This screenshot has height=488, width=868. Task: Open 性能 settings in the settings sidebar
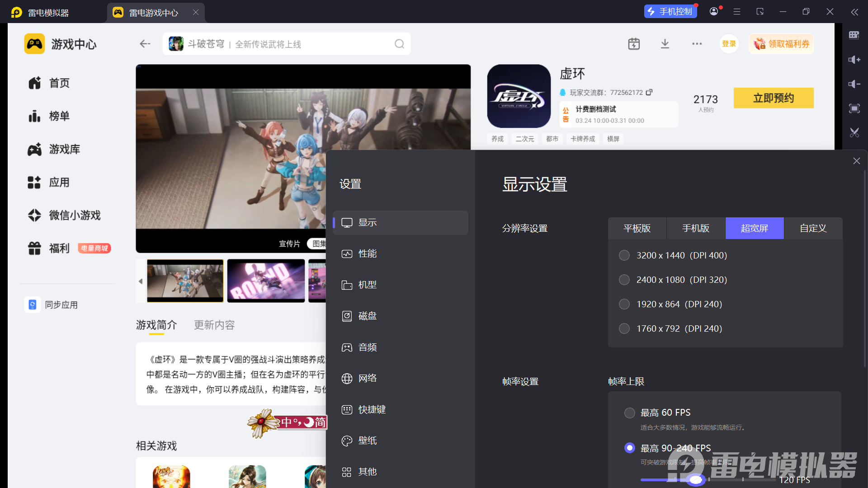[x=368, y=253]
